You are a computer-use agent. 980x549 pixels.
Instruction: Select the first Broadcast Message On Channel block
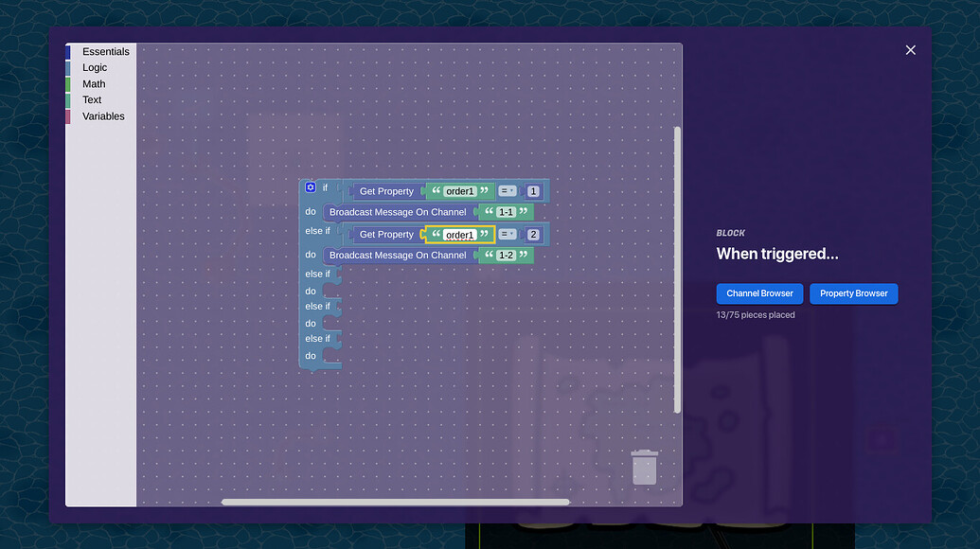pos(397,211)
